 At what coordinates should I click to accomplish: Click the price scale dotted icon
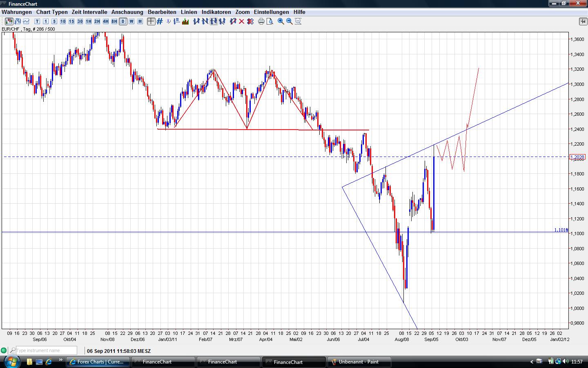[x=177, y=21]
